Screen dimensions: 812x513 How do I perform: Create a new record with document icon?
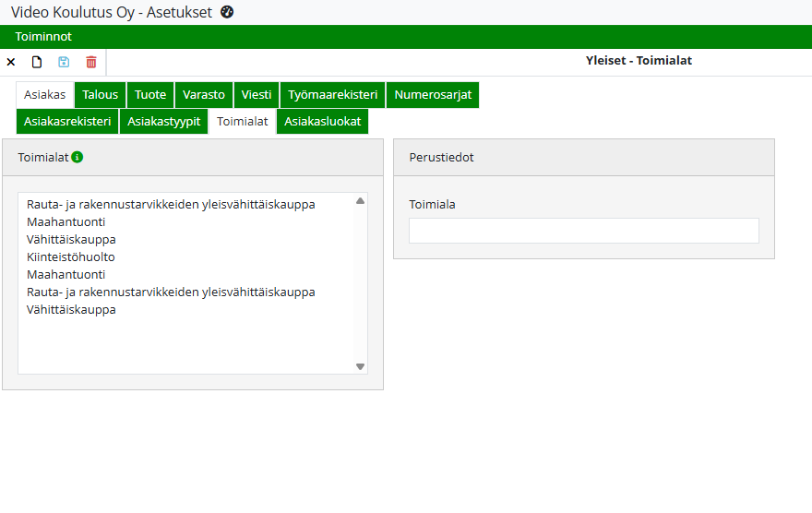tap(37, 62)
